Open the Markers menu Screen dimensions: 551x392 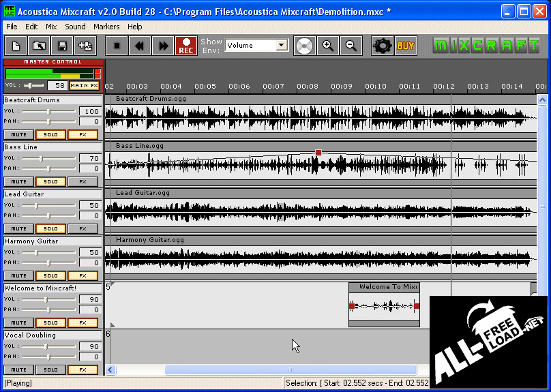click(x=106, y=27)
